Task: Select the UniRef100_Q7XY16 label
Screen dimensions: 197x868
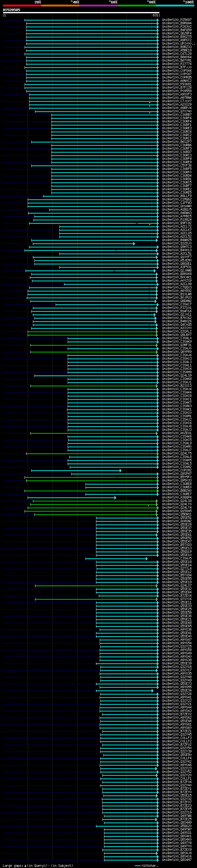Action: 176,599
